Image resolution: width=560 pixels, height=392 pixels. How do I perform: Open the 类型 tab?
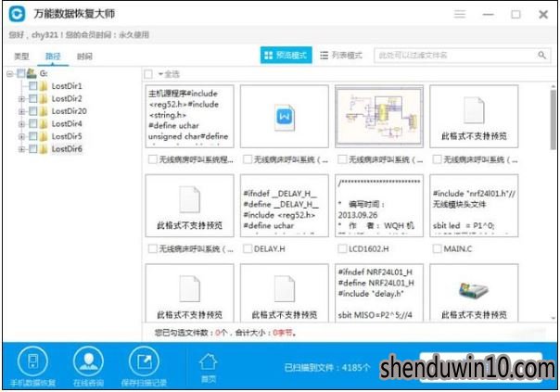[21, 56]
